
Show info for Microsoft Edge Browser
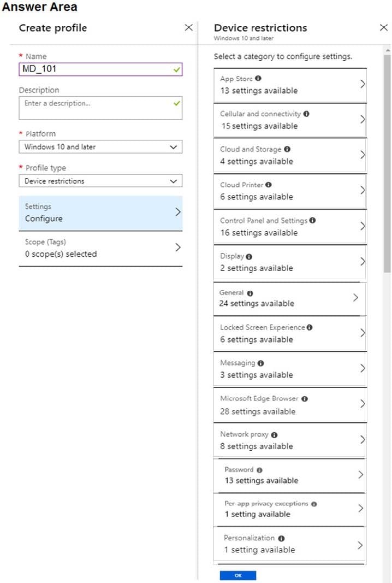(305, 399)
